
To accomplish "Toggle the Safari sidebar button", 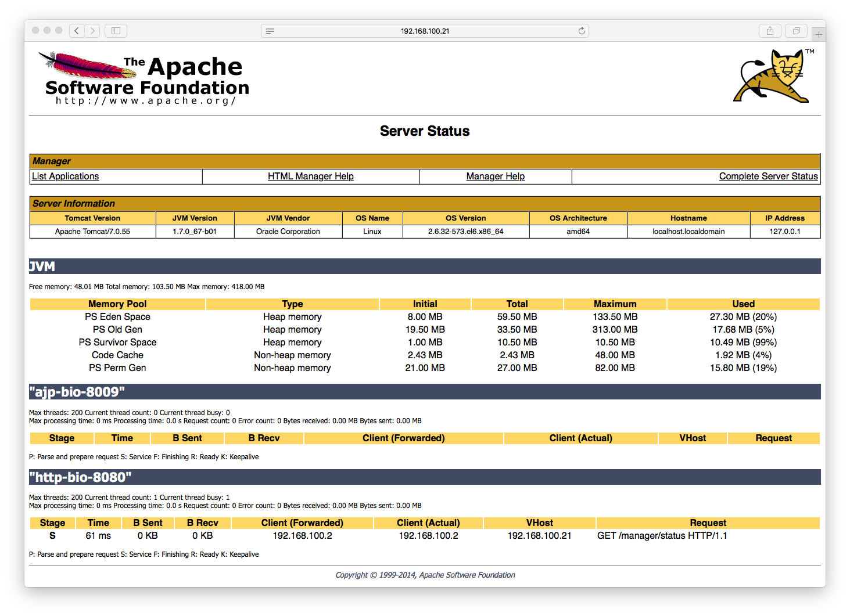I will point(116,31).
